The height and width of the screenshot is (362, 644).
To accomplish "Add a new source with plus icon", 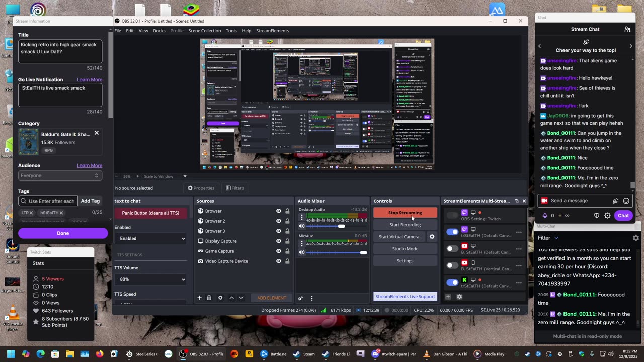I will 199,298.
